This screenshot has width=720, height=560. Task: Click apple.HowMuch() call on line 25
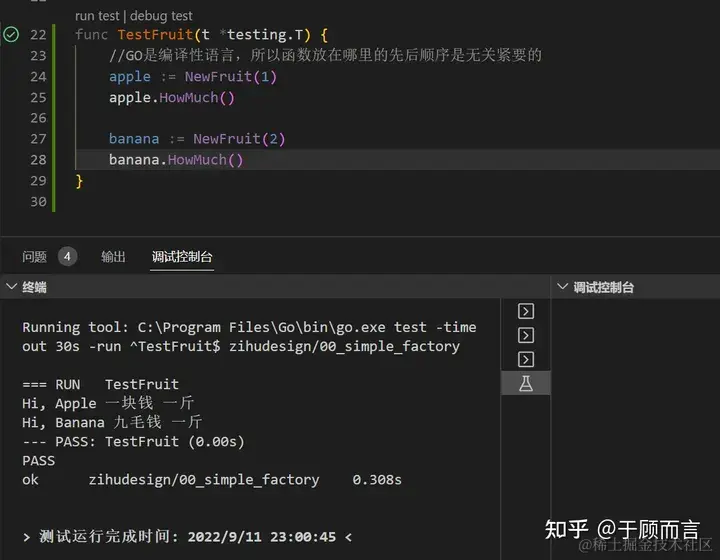pos(172,98)
